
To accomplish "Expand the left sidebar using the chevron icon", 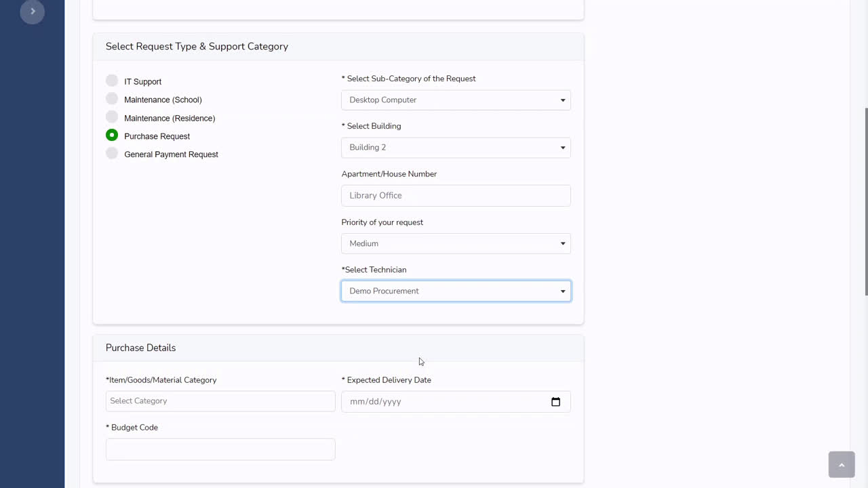I will [32, 12].
